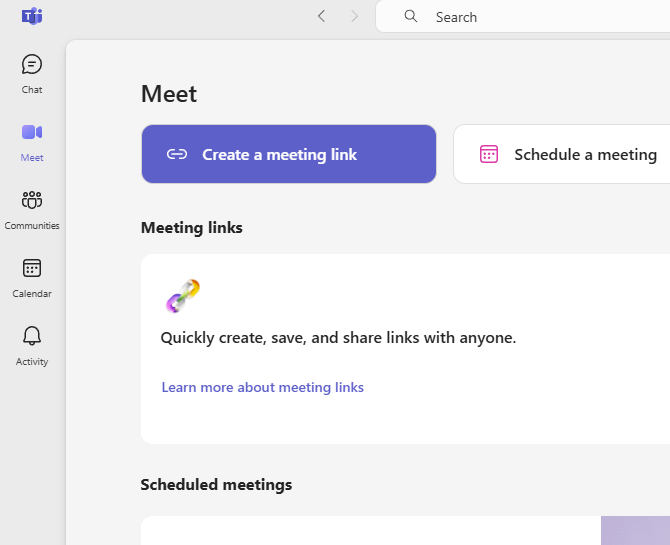The width and height of the screenshot is (670, 545).
Task: Select the Meet video camera icon
Action: tap(32, 132)
